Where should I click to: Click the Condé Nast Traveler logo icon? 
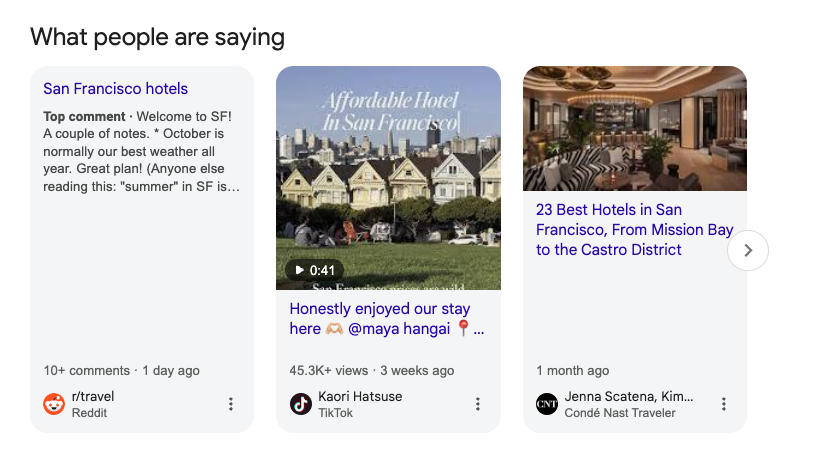547,404
